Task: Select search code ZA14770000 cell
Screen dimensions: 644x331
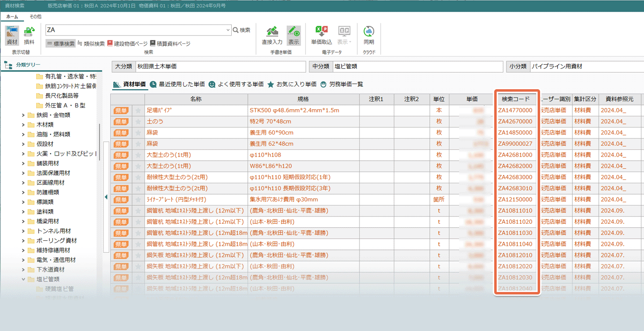Action: click(x=516, y=111)
